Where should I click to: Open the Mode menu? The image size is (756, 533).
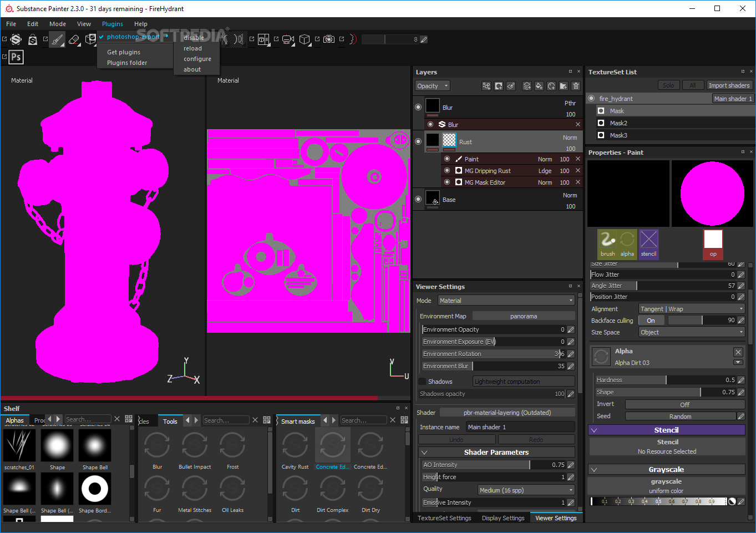(x=58, y=24)
